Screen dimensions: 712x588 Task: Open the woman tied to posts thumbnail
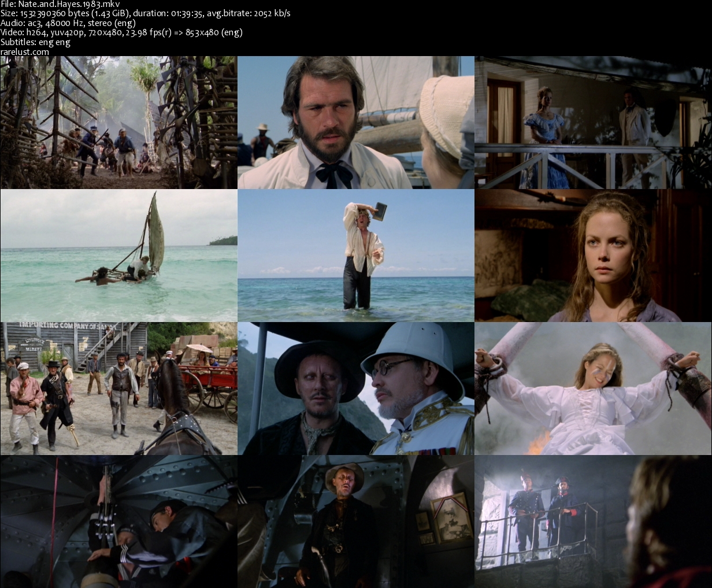(x=593, y=389)
